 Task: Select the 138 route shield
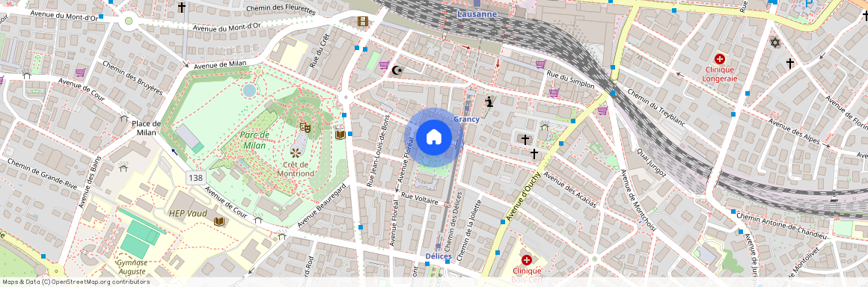click(x=196, y=178)
